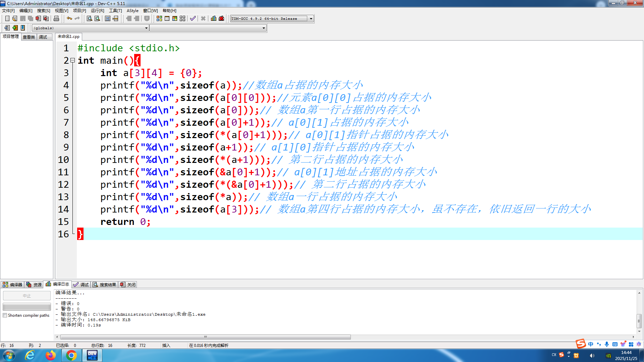
Task: Click the Undo arrow icon
Action: click(69, 18)
